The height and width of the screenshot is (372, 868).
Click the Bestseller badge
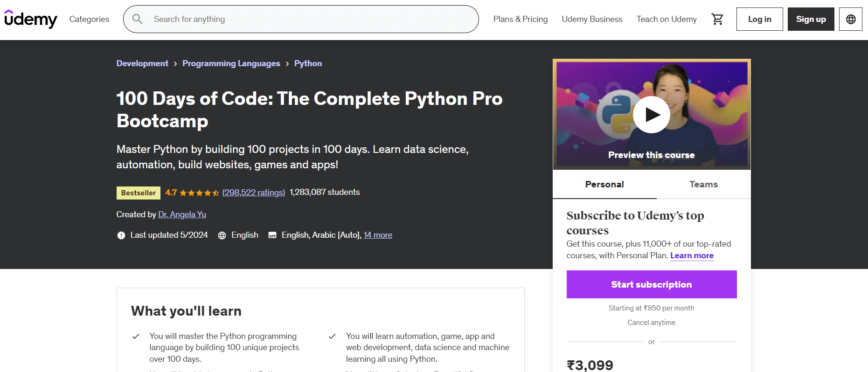(x=139, y=193)
